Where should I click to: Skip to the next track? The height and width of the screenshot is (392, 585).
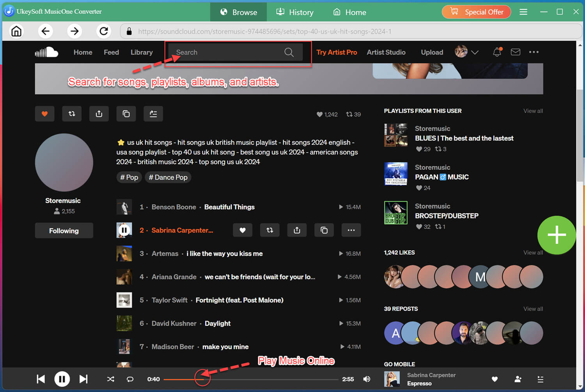point(83,379)
